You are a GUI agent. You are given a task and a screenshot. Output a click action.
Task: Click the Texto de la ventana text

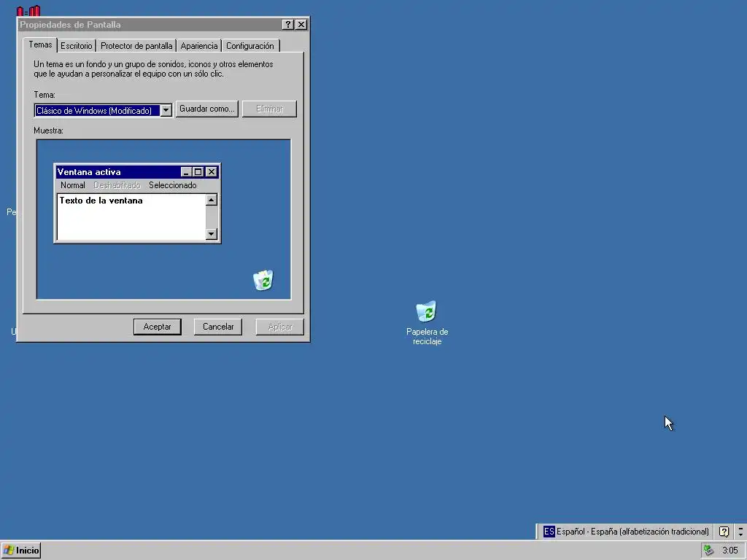coord(101,201)
